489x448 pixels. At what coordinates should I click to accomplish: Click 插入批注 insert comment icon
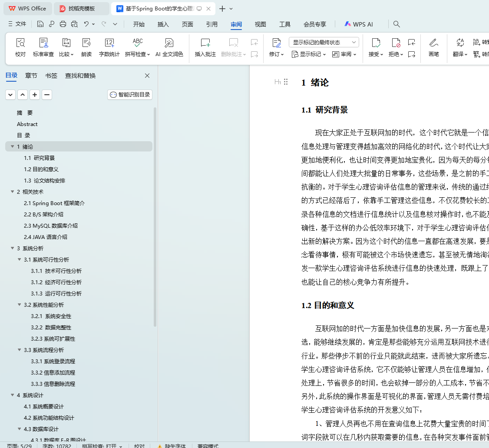point(205,43)
